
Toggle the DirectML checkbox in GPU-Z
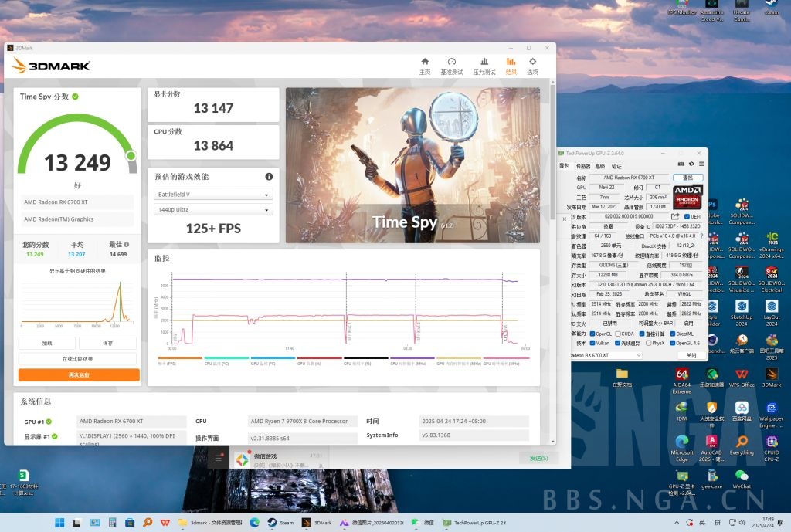[673, 334]
